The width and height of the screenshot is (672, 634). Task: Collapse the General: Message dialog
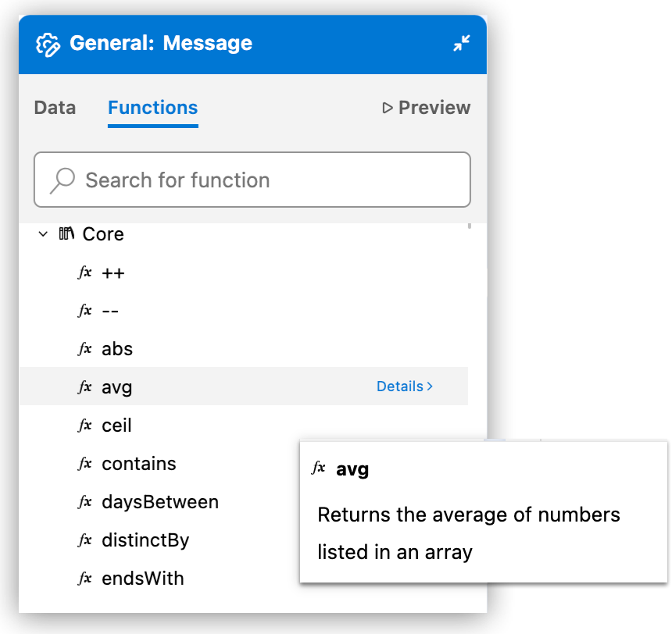pyautogui.click(x=461, y=44)
